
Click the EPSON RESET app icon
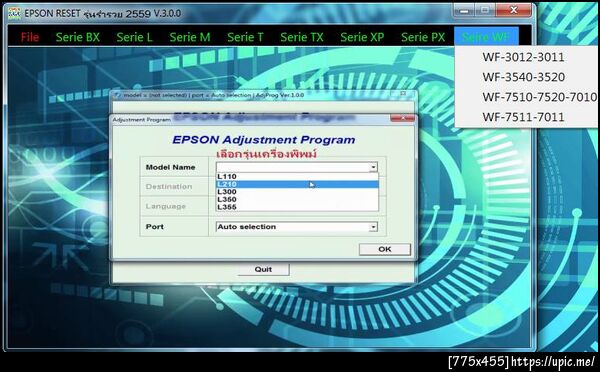tap(15, 13)
